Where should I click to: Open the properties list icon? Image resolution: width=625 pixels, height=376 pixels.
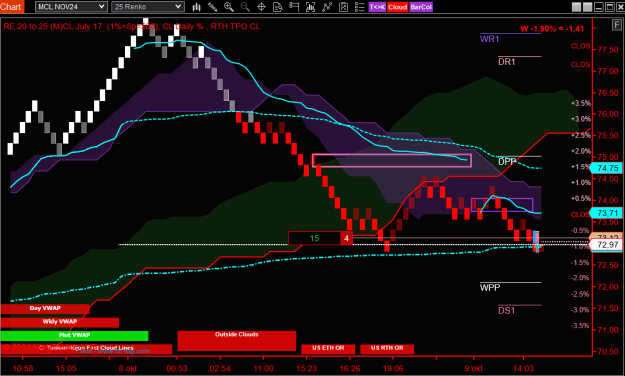tap(360, 7)
